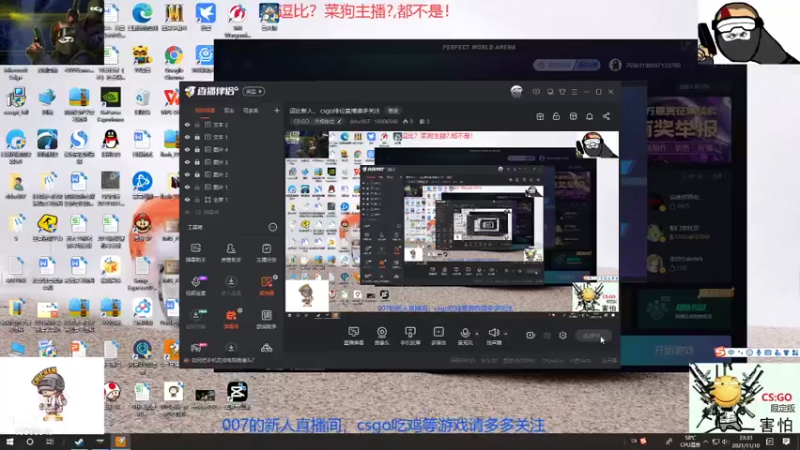Screen dimensions: 800x450
Task: Open the streamer avatar in the title bar
Action: 516,92
